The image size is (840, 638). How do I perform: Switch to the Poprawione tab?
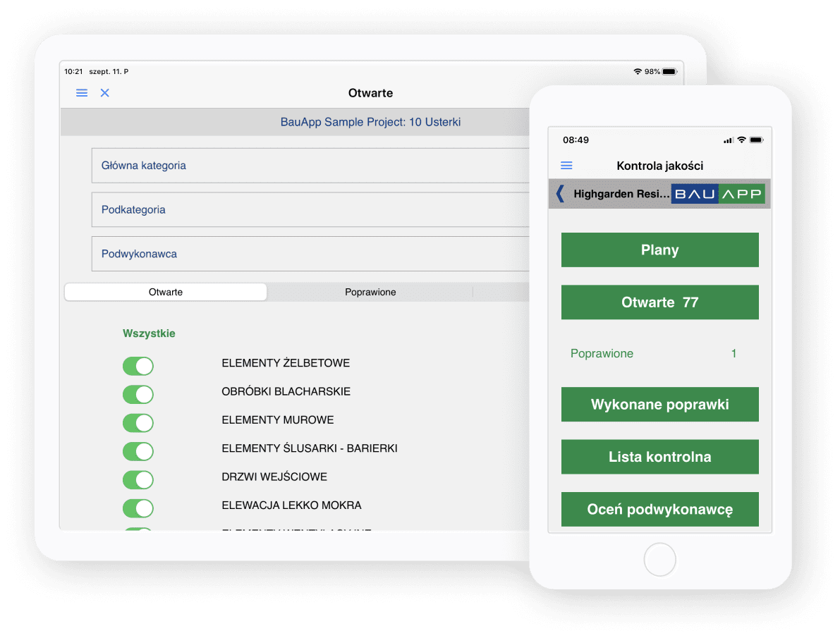tap(370, 292)
